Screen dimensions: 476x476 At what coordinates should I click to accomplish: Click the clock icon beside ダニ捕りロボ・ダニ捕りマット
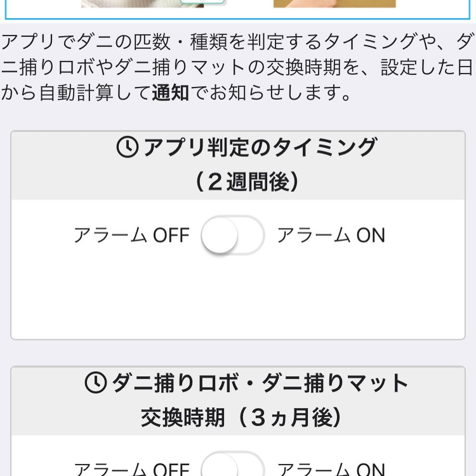(95, 383)
